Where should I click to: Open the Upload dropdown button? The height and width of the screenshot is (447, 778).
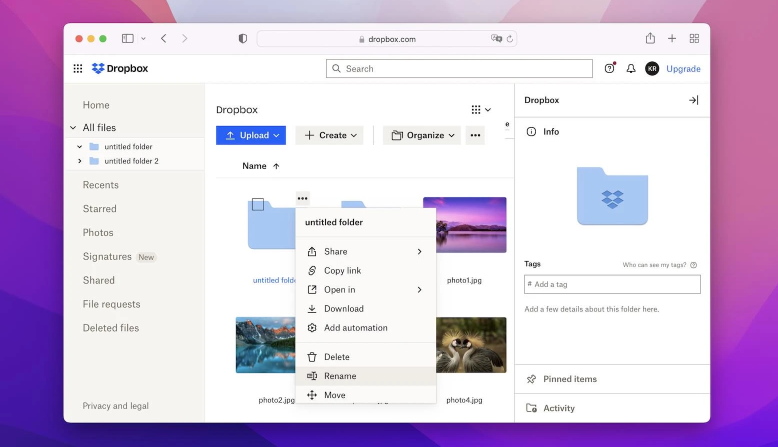pos(251,135)
